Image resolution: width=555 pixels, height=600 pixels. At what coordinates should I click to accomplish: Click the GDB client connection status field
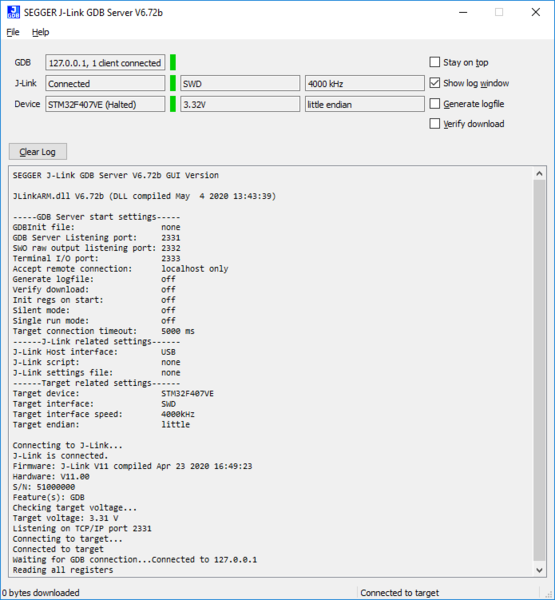click(105, 62)
